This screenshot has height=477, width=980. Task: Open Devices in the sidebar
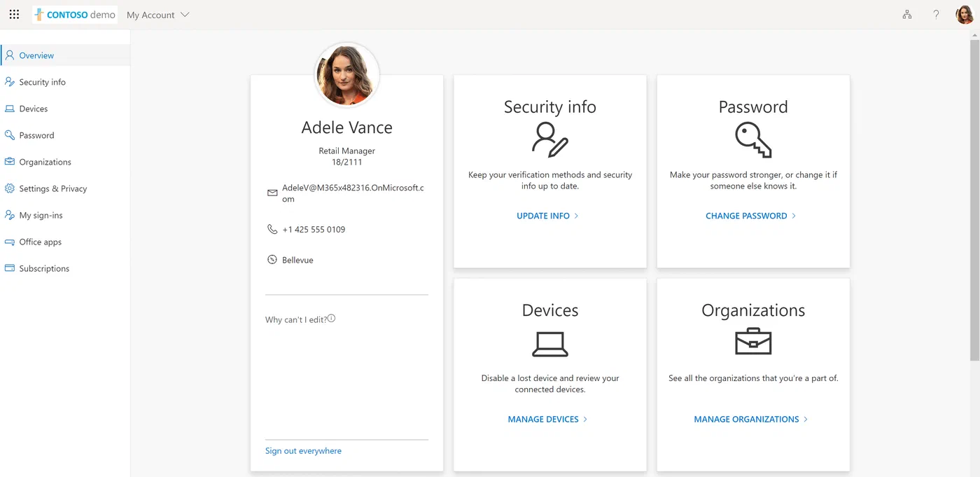(65, 109)
